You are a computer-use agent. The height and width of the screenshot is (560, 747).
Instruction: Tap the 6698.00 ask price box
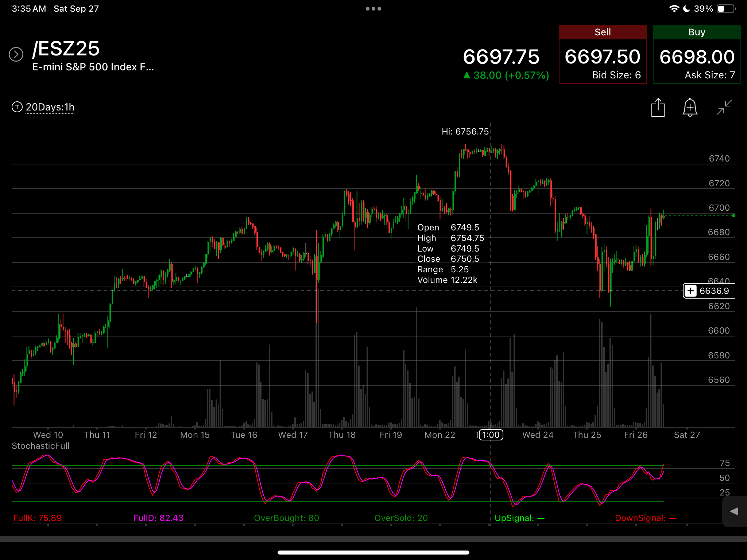coord(697,61)
